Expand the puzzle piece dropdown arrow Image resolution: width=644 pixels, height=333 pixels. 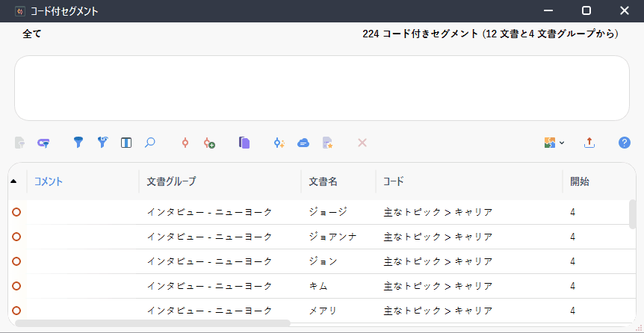[562, 143]
